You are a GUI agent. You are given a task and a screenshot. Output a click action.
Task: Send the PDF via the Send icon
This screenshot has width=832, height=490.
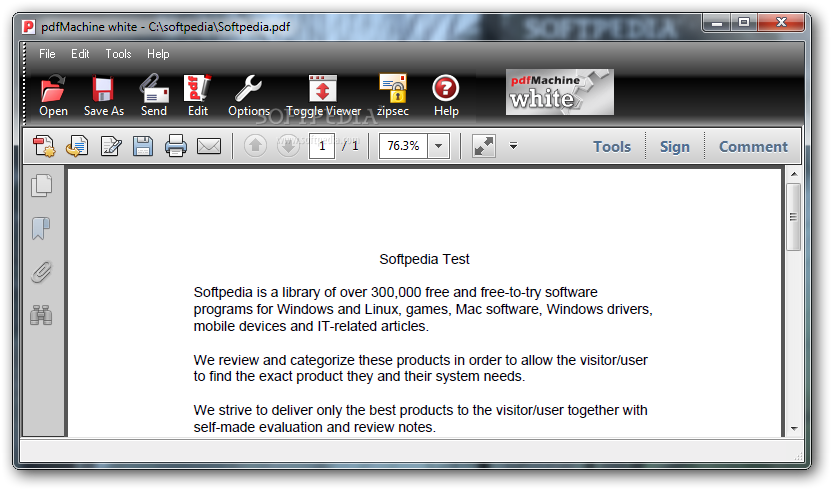tap(154, 89)
